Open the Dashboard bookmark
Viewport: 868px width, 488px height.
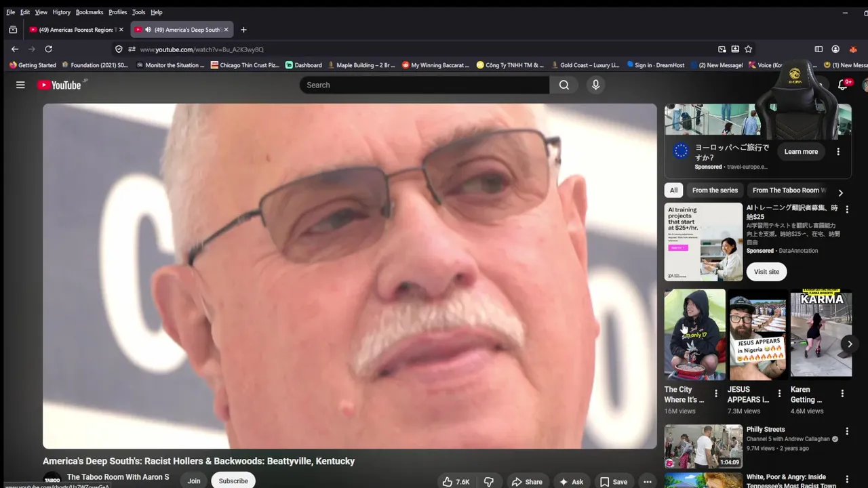(304, 65)
